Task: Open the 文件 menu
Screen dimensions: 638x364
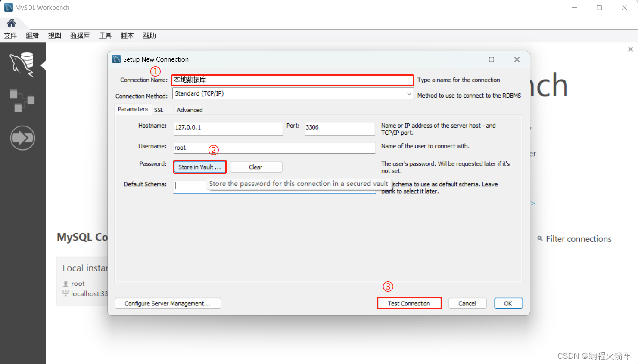Action: point(11,35)
